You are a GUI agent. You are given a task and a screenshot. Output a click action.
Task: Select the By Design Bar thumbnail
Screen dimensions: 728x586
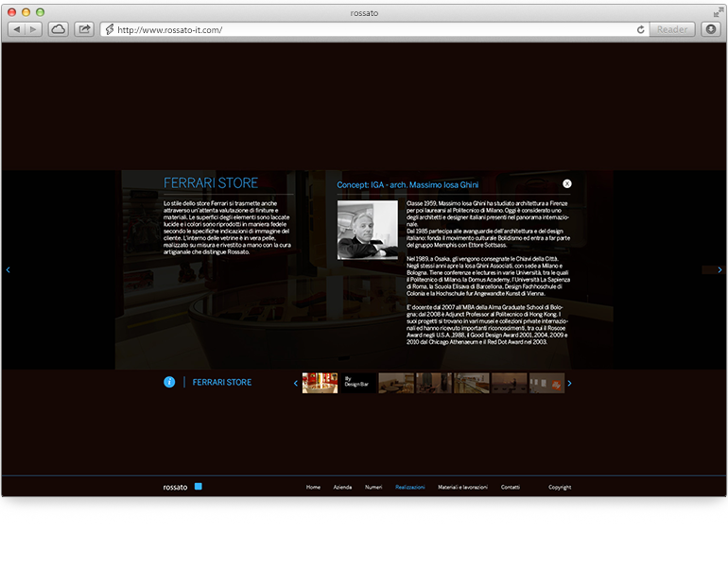[x=358, y=383]
